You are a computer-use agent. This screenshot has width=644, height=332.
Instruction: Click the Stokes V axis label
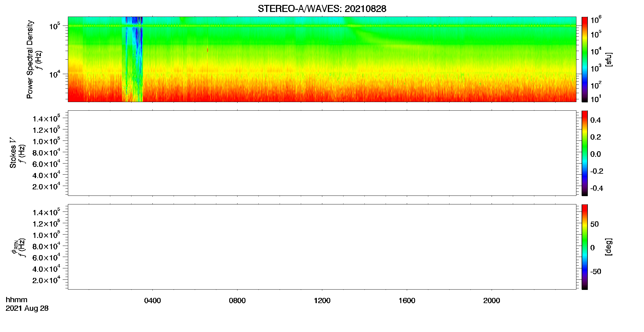[x=13, y=153]
